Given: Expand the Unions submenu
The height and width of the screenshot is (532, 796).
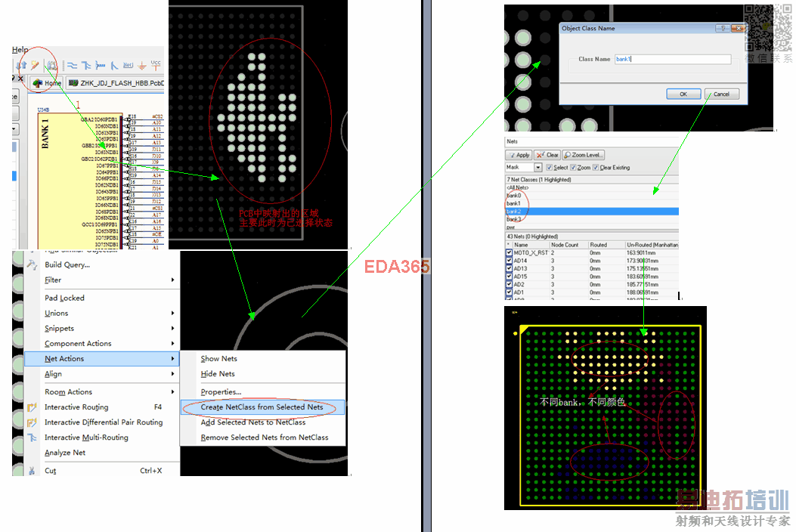Looking at the screenshot, I should pyautogui.click(x=172, y=313).
